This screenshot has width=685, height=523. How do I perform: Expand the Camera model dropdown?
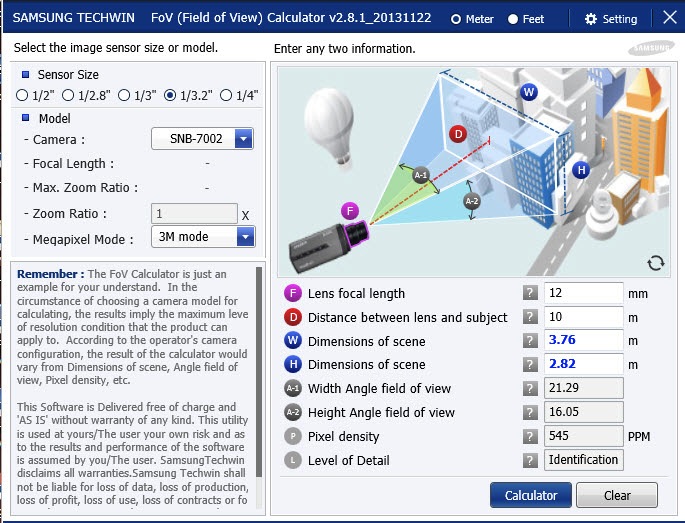[243, 139]
